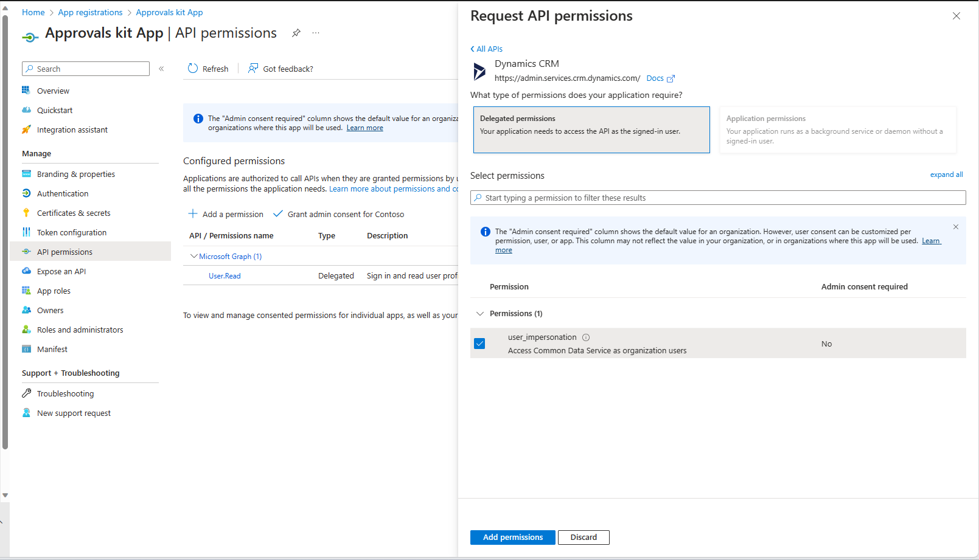Click Learn more about permissions and consent
This screenshot has height=560, width=979.
point(394,189)
